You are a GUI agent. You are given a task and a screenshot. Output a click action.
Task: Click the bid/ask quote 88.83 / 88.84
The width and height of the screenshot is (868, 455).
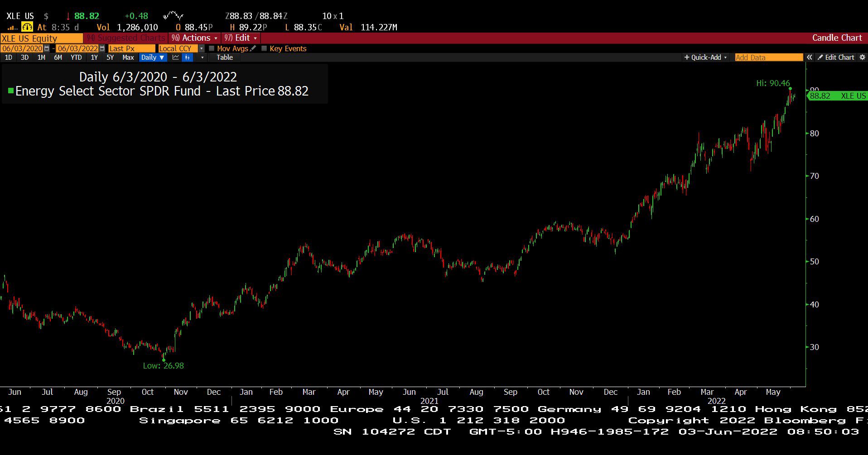[256, 16]
